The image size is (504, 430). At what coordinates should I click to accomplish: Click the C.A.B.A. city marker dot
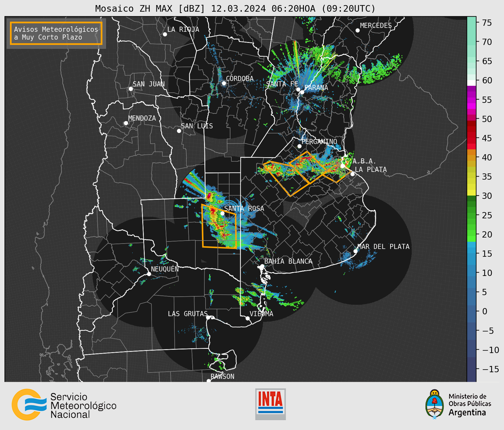coord(343,166)
